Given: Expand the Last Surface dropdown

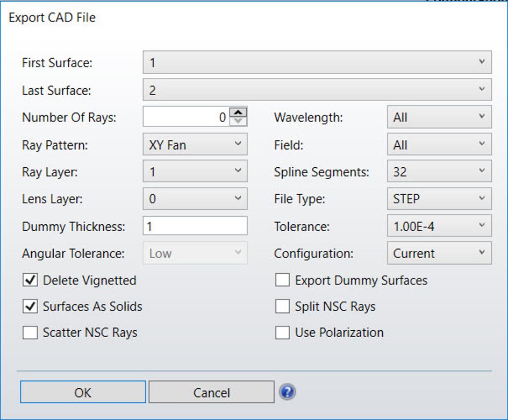Looking at the screenshot, I should pos(317,90).
